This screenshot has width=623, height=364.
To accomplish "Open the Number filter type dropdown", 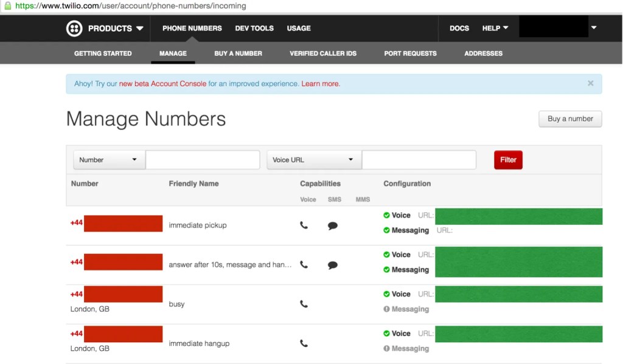I will (110, 160).
